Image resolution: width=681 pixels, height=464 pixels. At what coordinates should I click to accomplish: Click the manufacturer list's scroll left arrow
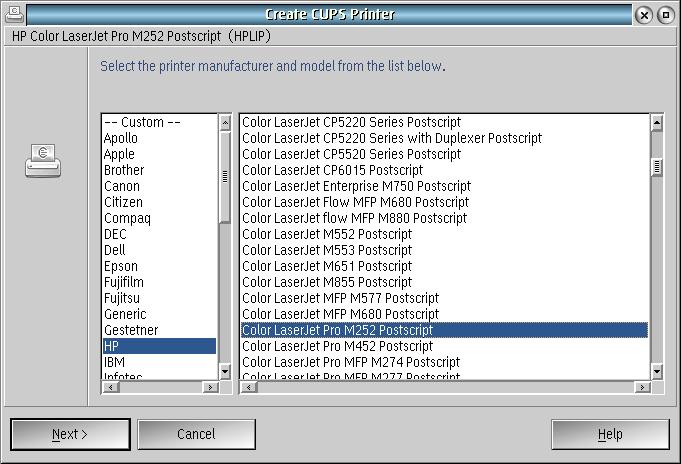click(111, 387)
